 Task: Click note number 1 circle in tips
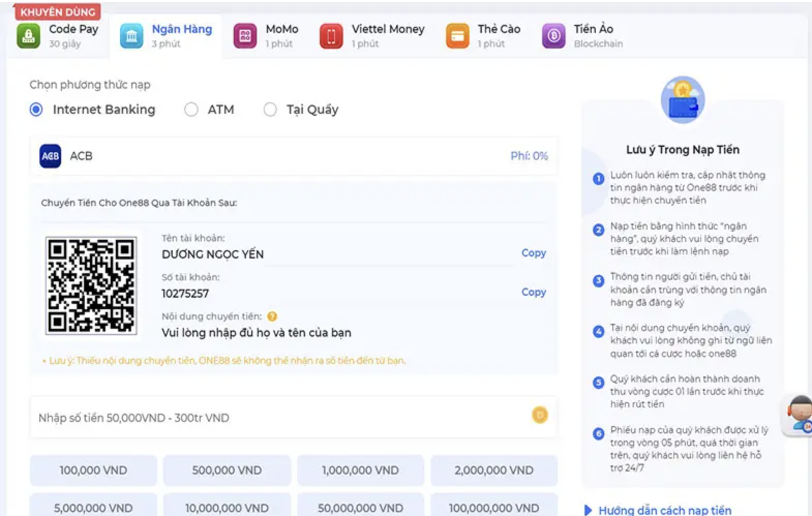click(598, 179)
